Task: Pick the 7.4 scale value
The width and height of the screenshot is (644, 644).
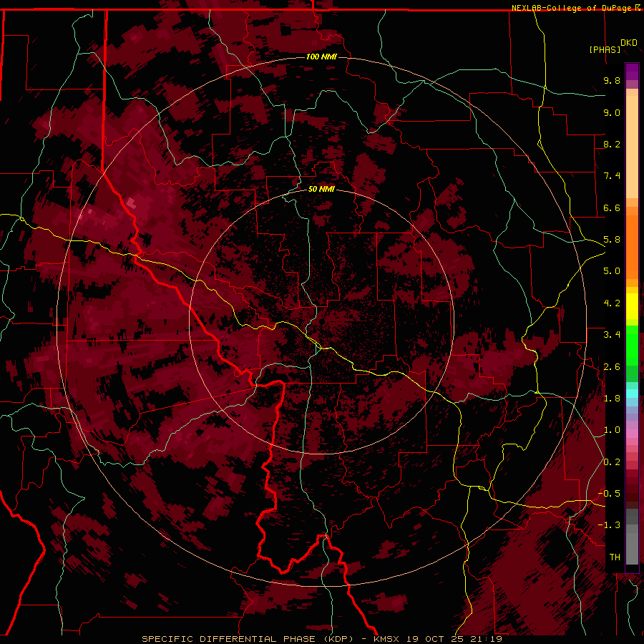Action: coord(612,176)
